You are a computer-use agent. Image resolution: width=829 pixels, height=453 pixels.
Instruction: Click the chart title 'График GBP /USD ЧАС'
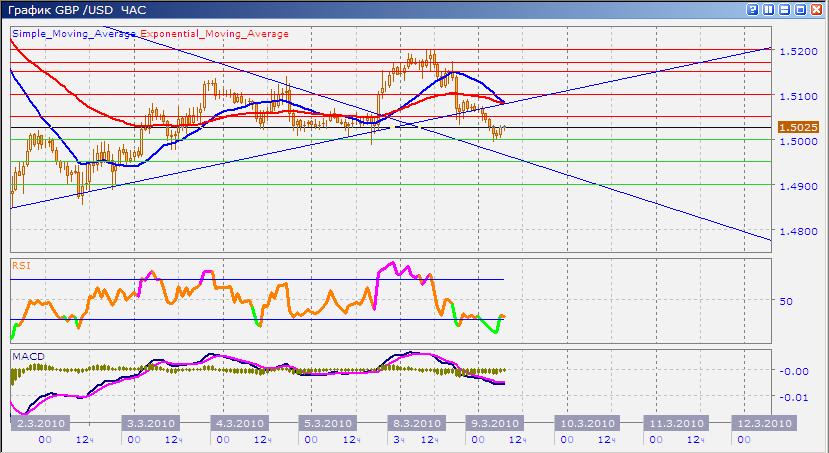pyautogui.click(x=61, y=8)
